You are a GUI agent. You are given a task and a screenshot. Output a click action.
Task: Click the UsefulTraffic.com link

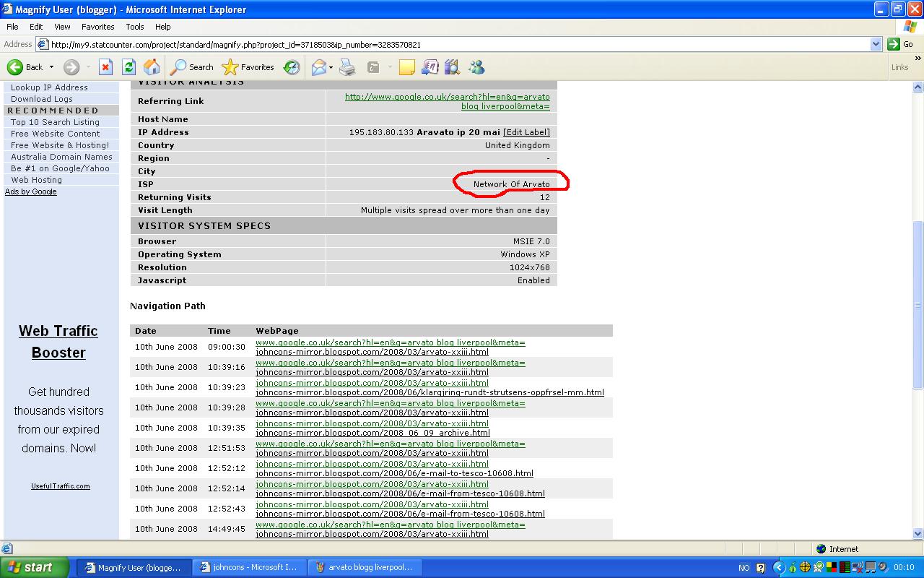61,486
